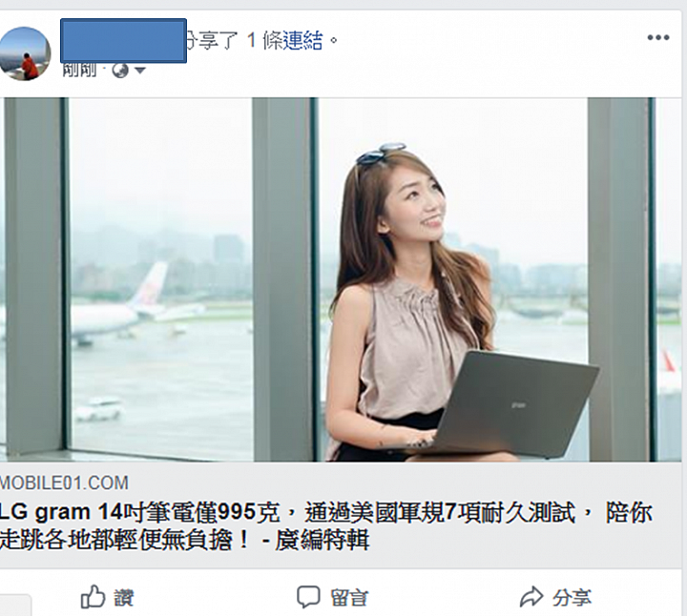Click the 讚 like label

(x=123, y=598)
